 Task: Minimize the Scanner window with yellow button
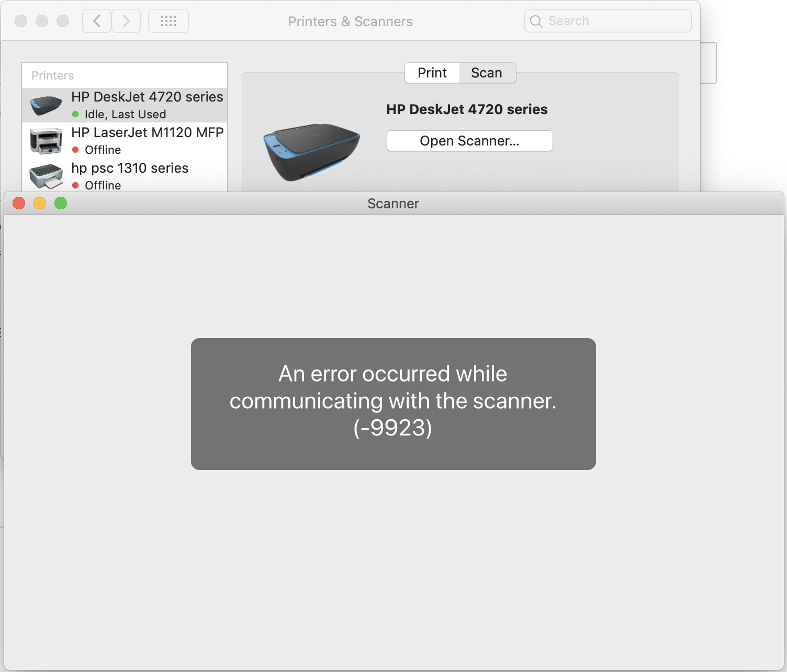[x=40, y=203]
